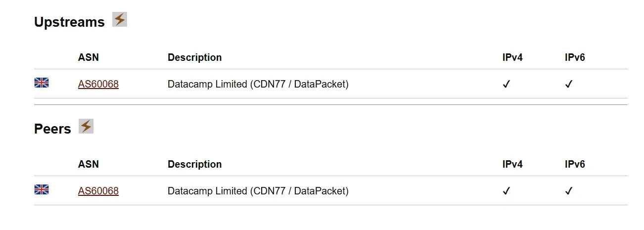Click the Upstreams section heading
The height and width of the screenshot is (230, 644).
click(69, 22)
